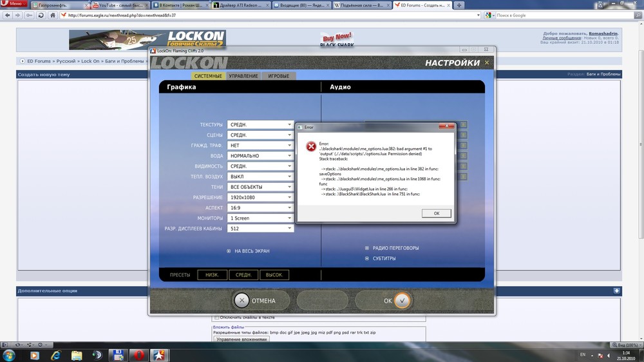The image size is (644, 362).
Task: Switch to the YouTube tab
Action: click(121, 5)
